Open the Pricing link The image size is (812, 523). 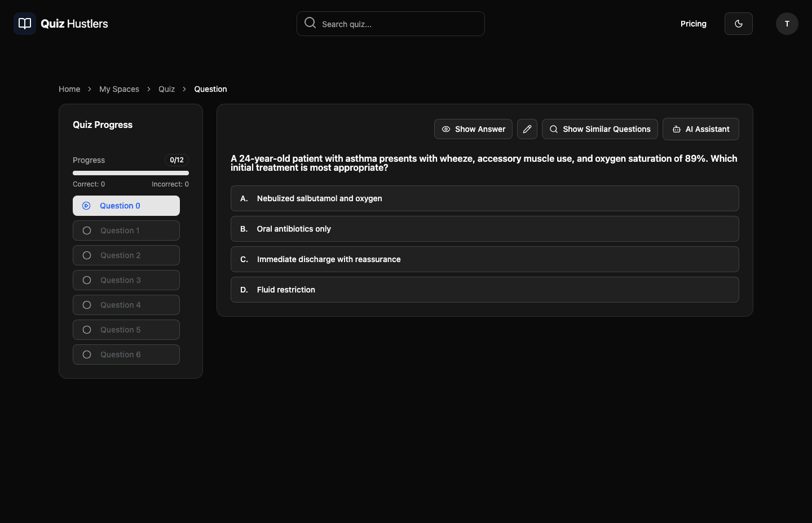point(694,24)
